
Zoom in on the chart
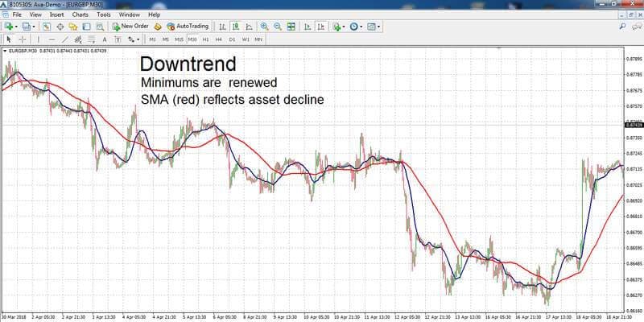[x=265, y=27]
